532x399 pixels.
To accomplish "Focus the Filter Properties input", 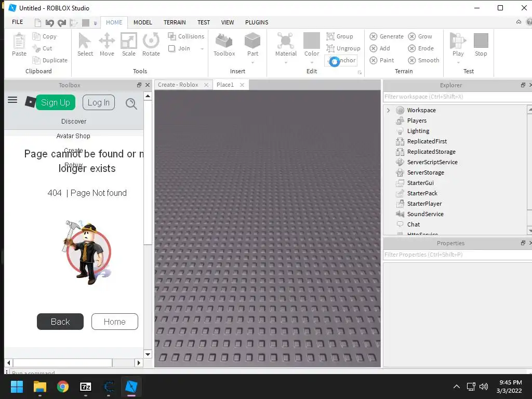I will click(x=457, y=255).
